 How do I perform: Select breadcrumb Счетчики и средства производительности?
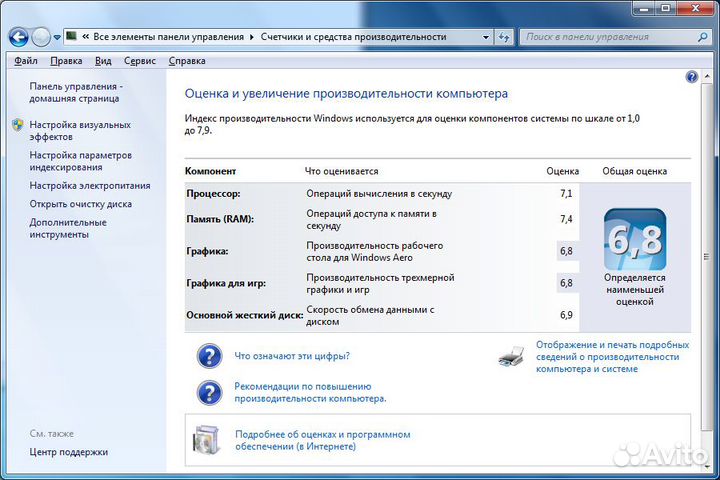pyautogui.click(x=353, y=37)
